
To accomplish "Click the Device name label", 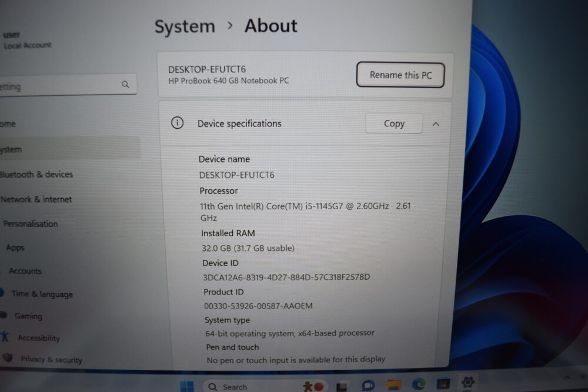I will tap(224, 159).
